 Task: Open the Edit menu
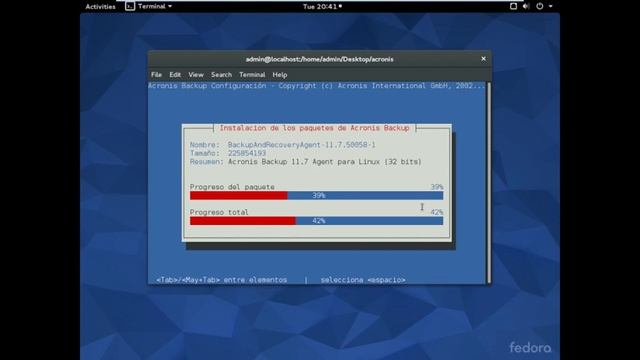click(x=175, y=75)
